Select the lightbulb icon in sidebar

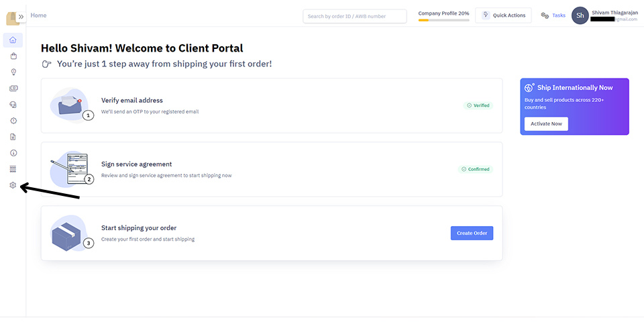[x=13, y=72]
